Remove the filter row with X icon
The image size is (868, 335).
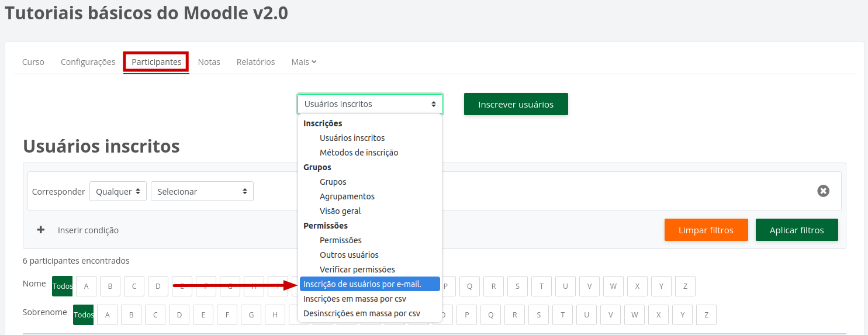click(x=823, y=191)
